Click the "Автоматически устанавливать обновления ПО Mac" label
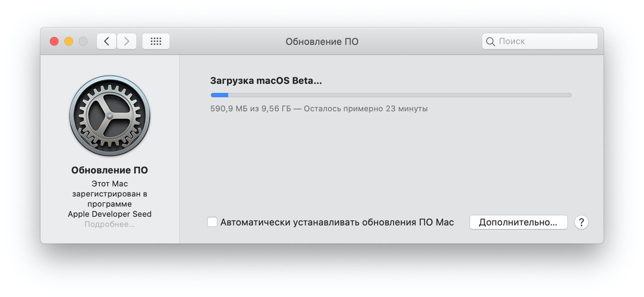 [x=337, y=222]
